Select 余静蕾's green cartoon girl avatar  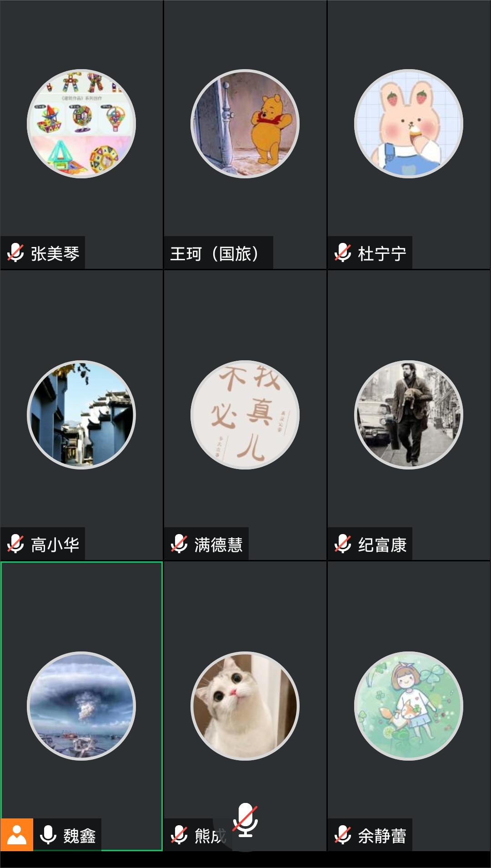pos(409,706)
